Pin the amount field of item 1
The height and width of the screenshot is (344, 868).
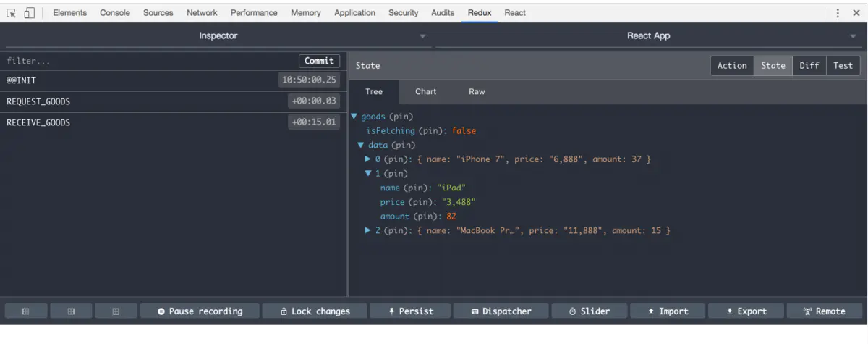[427, 217]
